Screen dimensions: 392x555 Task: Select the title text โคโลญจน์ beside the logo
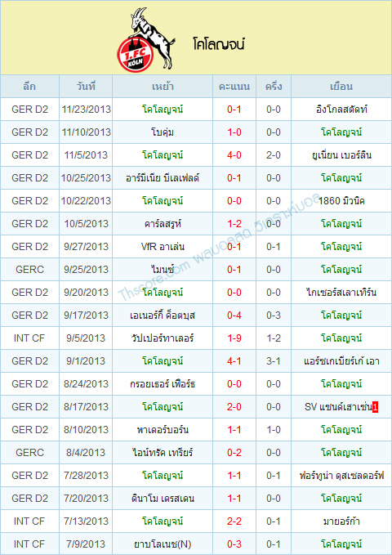click(219, 45)
